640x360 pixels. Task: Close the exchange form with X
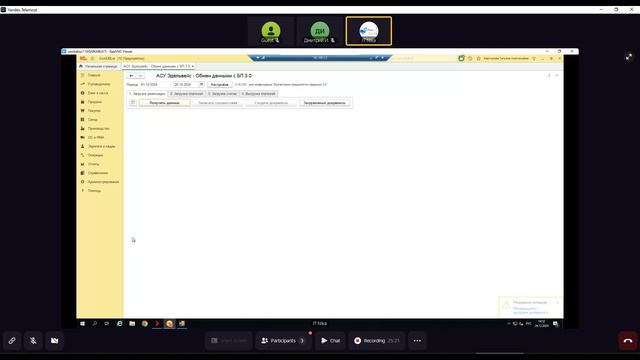pyautogui.click(x=557, y=76)
